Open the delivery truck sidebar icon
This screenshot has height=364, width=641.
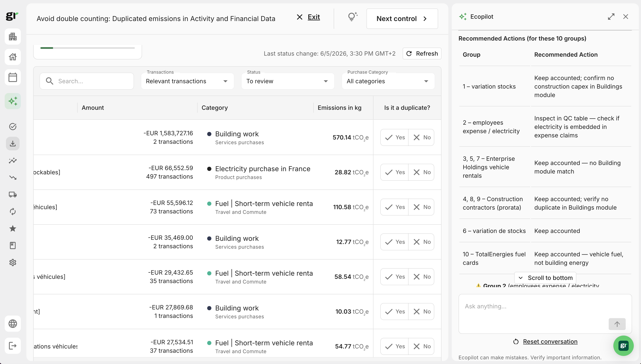coord(13,194)
